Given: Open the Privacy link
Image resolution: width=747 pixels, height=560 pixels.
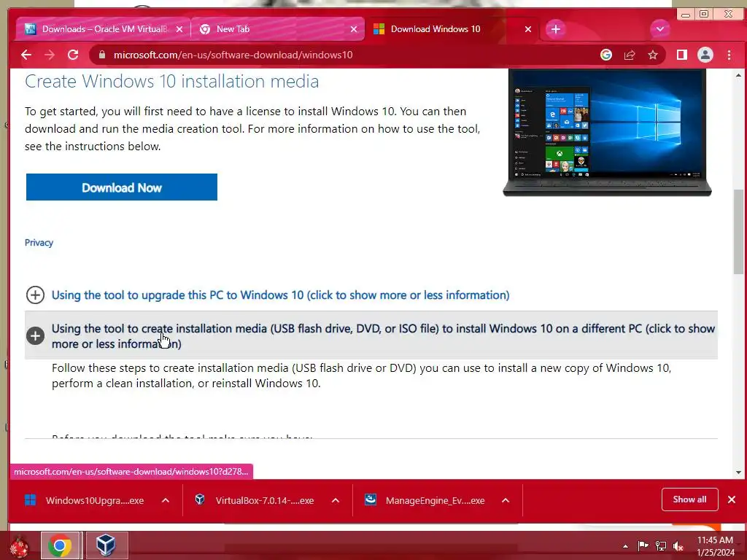Looking at the screenshot, I should click(x=39, y=243).
